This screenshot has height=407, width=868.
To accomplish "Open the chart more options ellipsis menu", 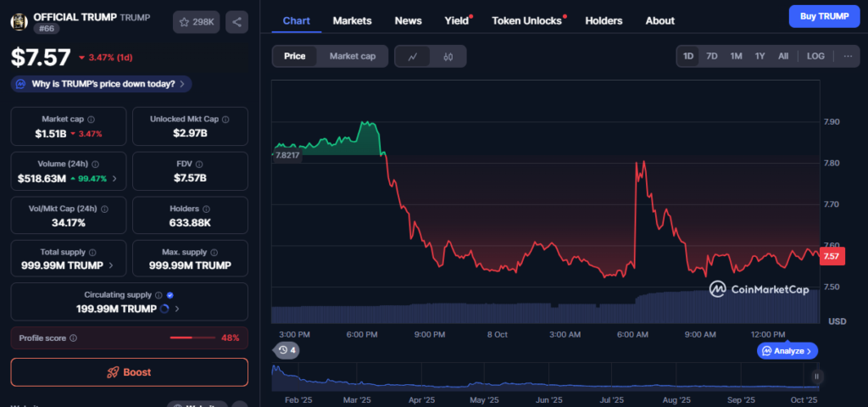I will [x=848, y=57].
